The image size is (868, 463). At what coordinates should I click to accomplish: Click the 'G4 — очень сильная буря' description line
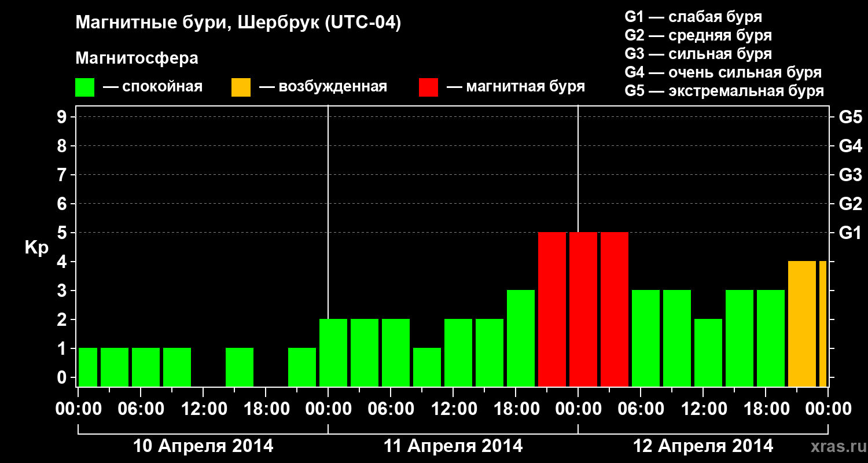(723, 72)
